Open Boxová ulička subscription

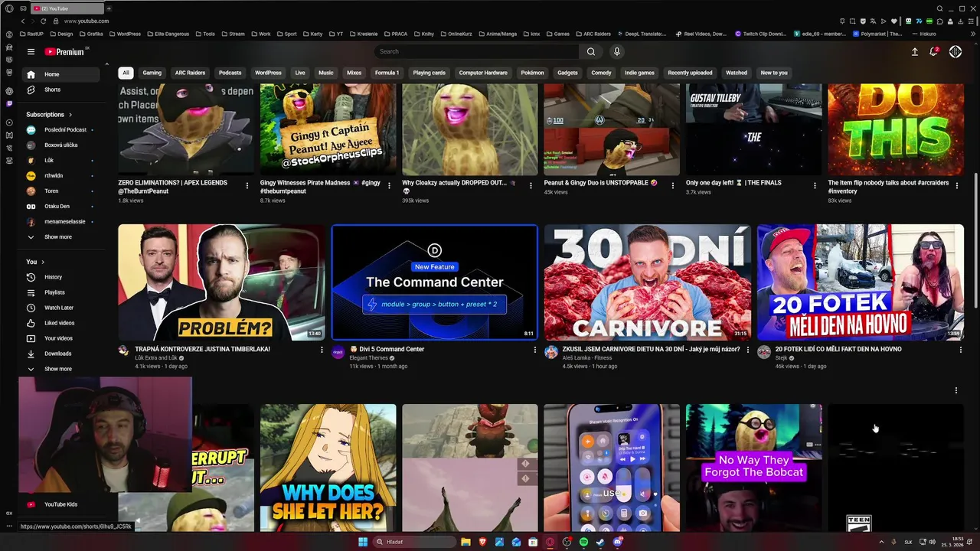60,145
